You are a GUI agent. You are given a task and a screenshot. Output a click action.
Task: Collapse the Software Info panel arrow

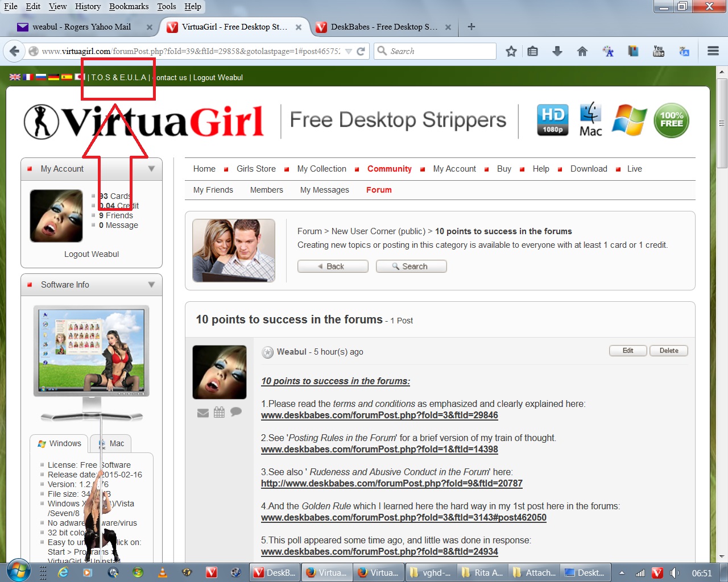coord(151,285)
